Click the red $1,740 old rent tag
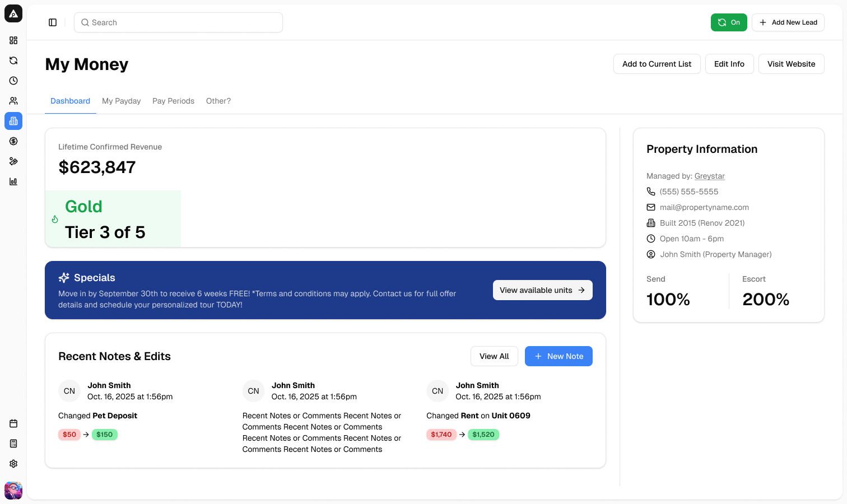Image resolution: width=847 pixels, height=504 pixels. click(x=441, y=435)
